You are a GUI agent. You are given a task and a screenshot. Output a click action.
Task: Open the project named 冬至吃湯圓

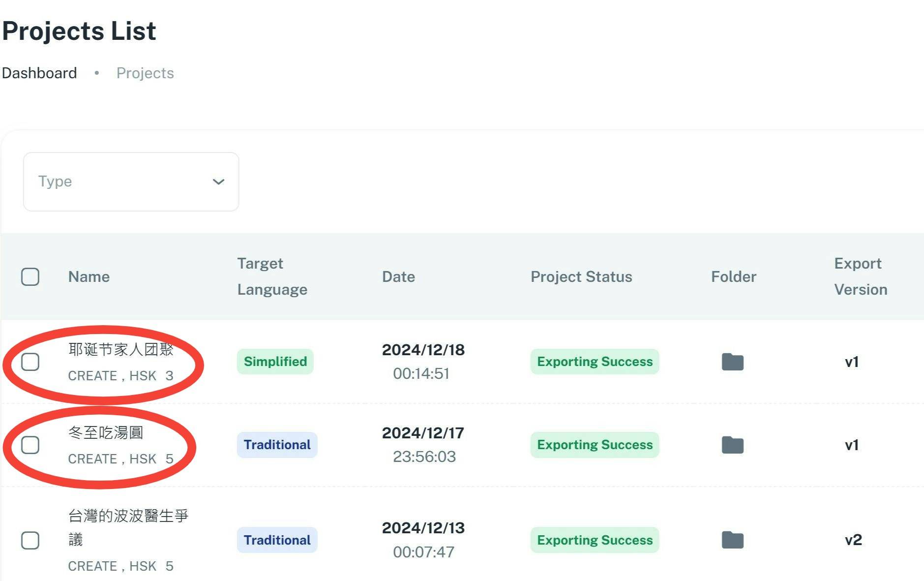click(x=106, y=432)
